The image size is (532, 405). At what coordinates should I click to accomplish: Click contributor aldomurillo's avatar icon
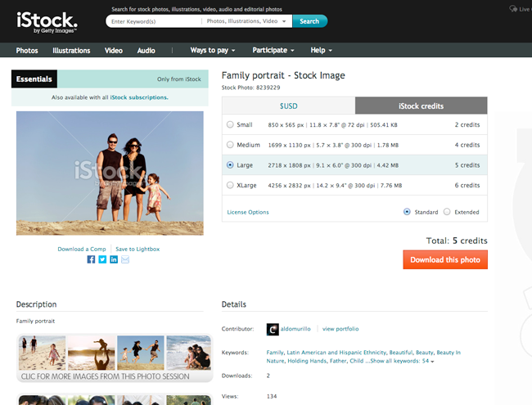tap(273, 329)
